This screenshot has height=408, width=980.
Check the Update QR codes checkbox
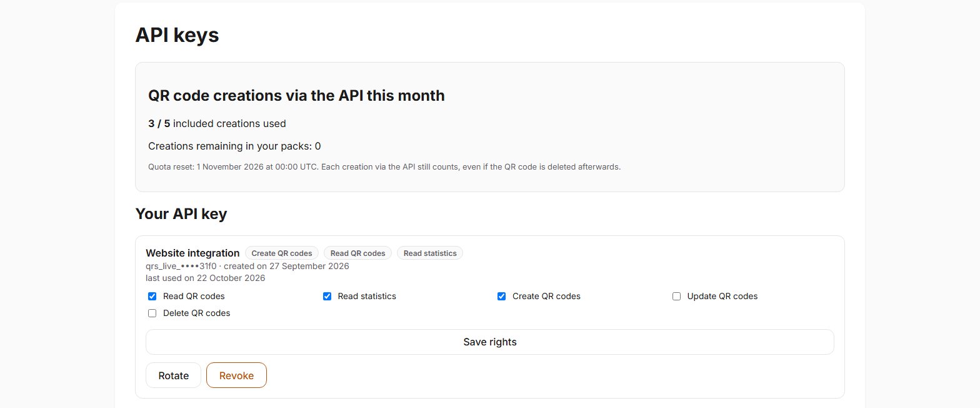coord(676,296)
